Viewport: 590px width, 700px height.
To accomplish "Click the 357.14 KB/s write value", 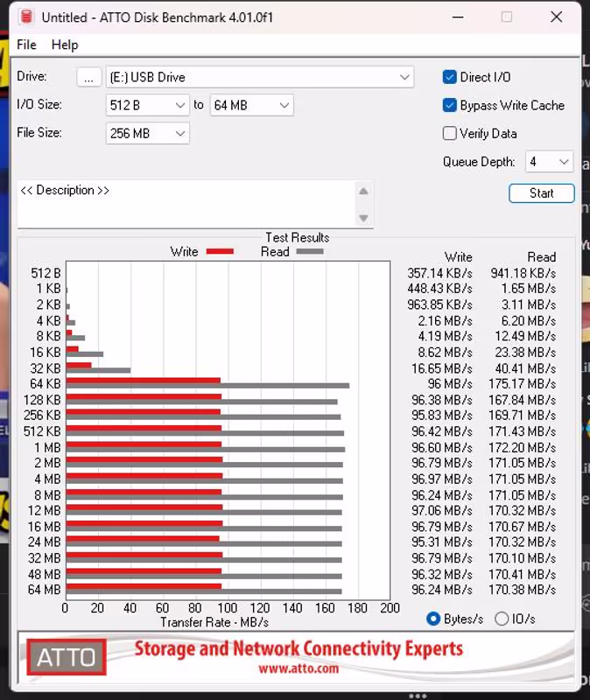I will pyautogui.click(x=439, y=273).
